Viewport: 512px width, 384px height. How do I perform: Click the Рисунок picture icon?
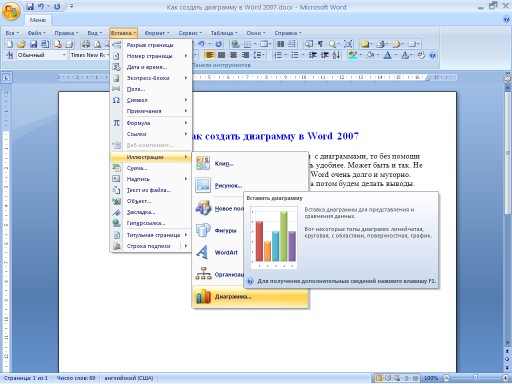coord(203,185)
